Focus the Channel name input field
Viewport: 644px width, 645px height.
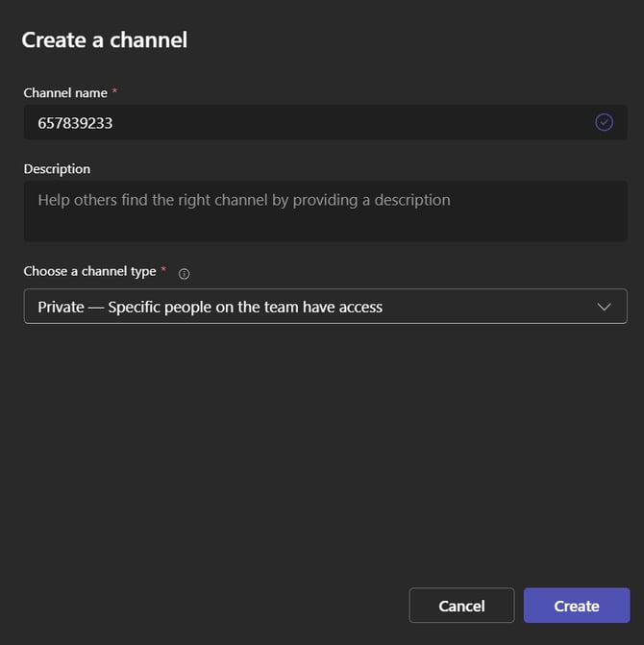coord(308,122)
